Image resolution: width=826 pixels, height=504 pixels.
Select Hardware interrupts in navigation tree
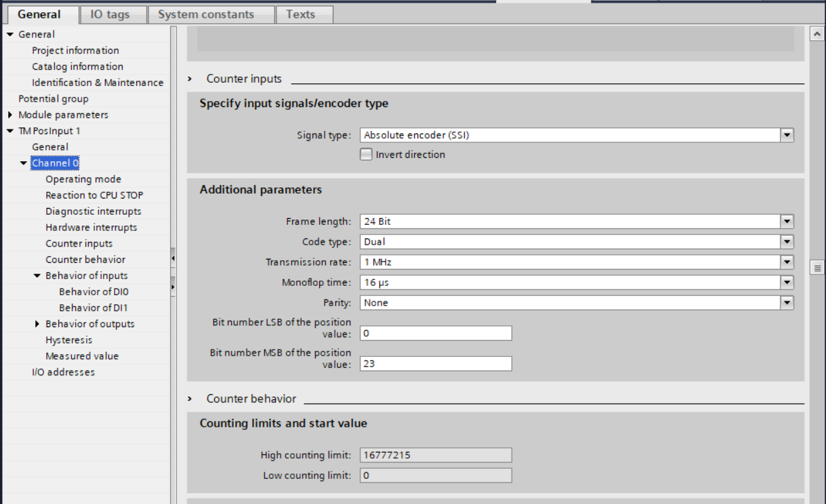91,228
